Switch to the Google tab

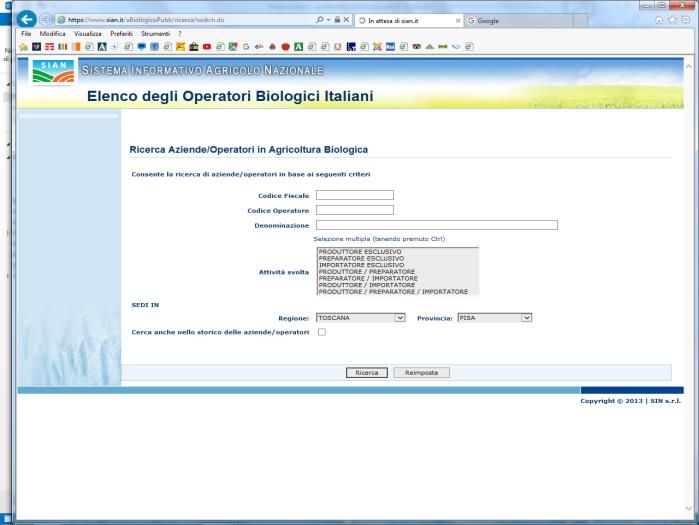click(500, 20)
